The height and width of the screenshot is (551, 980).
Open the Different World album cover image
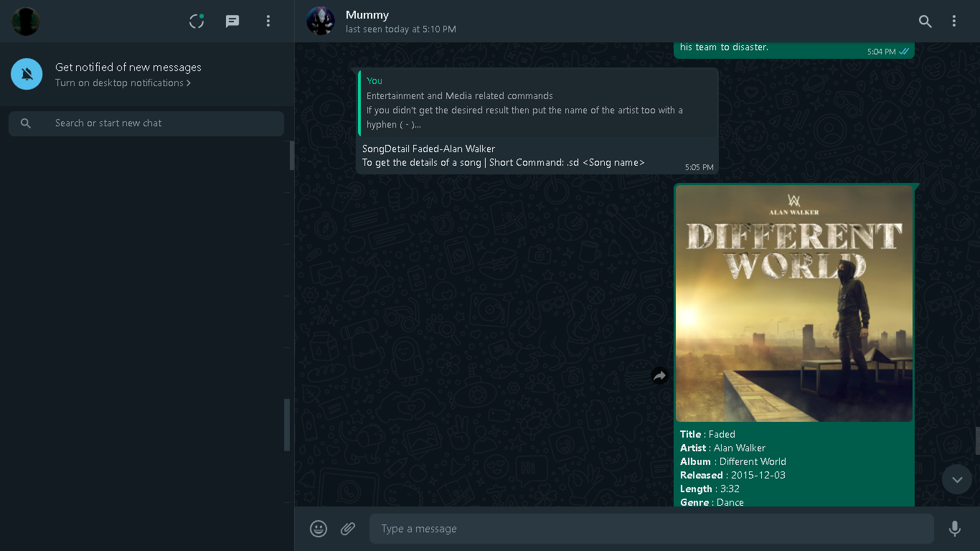tap(794, 303)
